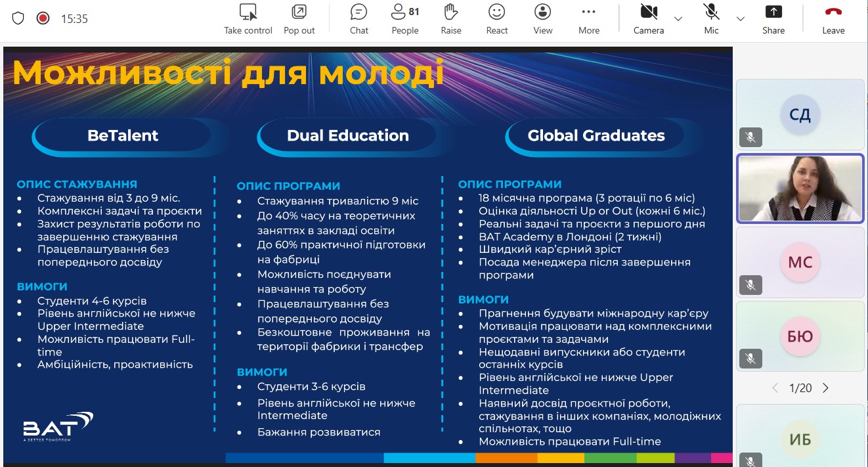
Task: Select the МС participant tile
Action: 800,261
